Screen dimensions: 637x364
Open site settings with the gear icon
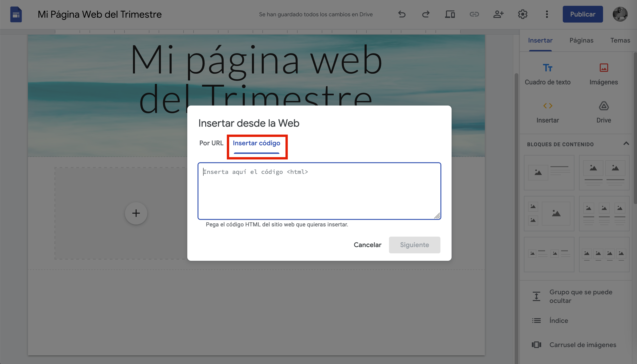pyautogui.click(x=522, y=14)
